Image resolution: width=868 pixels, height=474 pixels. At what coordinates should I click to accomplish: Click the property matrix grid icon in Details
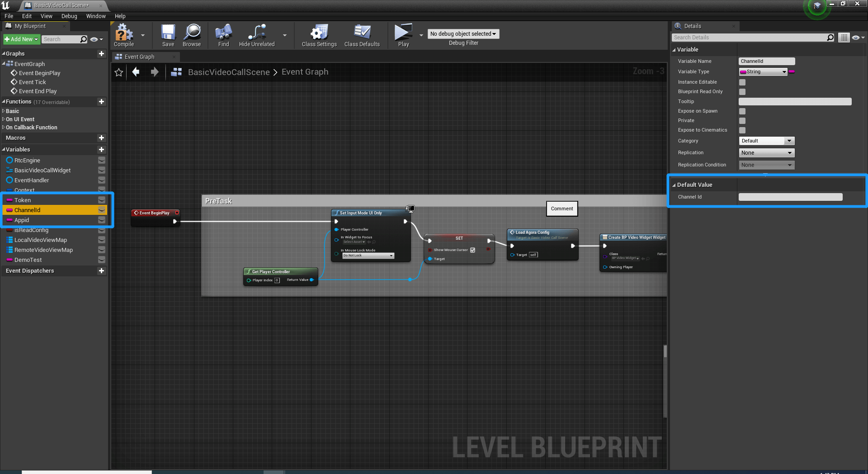coord(844,38)
